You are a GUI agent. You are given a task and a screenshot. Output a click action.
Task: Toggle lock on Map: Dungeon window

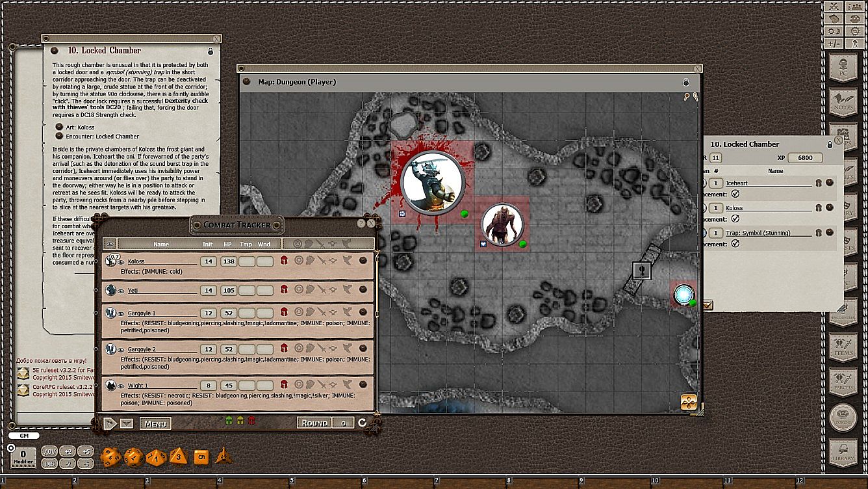[x=685, y=82]
